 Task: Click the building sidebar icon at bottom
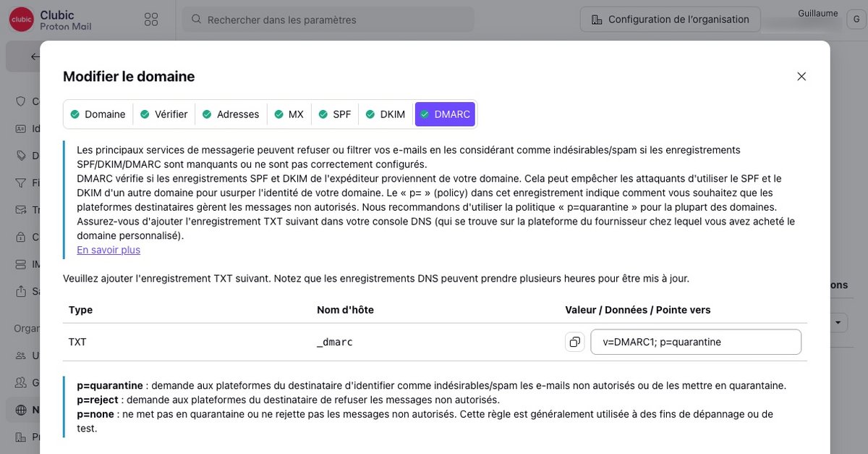(x=21, y=437)
